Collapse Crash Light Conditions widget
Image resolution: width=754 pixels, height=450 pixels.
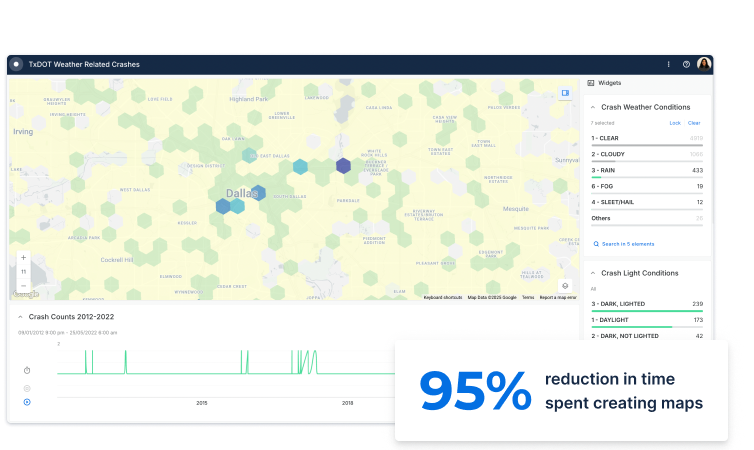point(592,273)
